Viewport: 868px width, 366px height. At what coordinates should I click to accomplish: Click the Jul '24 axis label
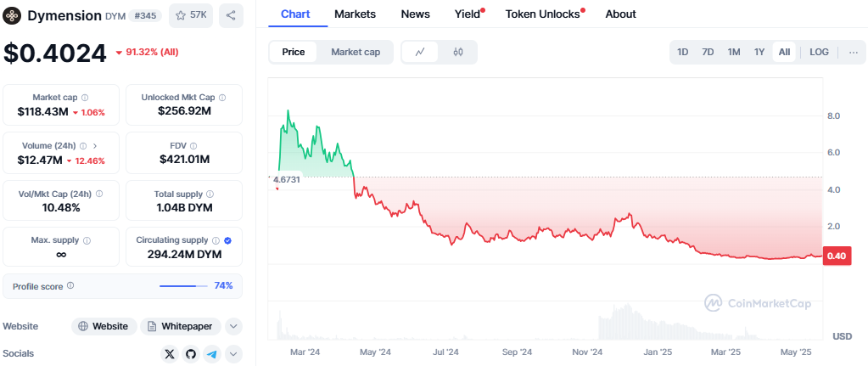click(445, 352)
